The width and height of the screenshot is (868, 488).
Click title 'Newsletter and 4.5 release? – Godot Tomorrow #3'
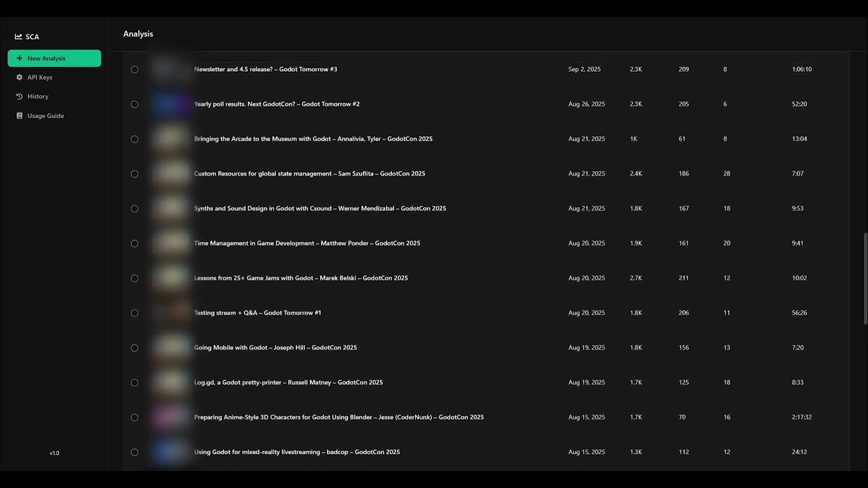point(266,69)
